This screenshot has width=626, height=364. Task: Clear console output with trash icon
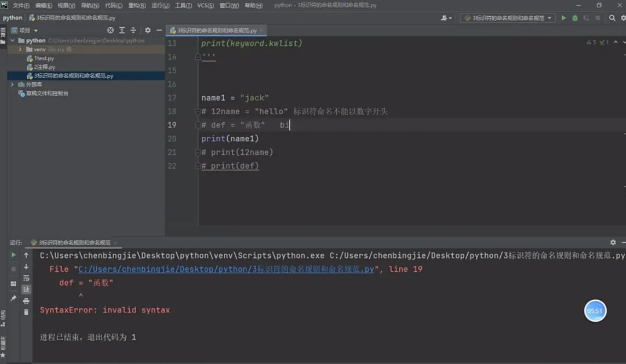tap(26, 312)
